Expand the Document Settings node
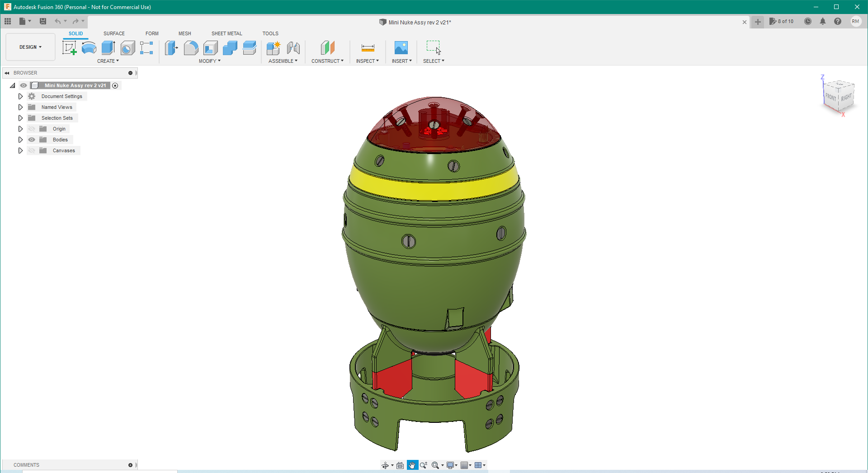Viewport: 868px width, 473px height. point(20,96)
